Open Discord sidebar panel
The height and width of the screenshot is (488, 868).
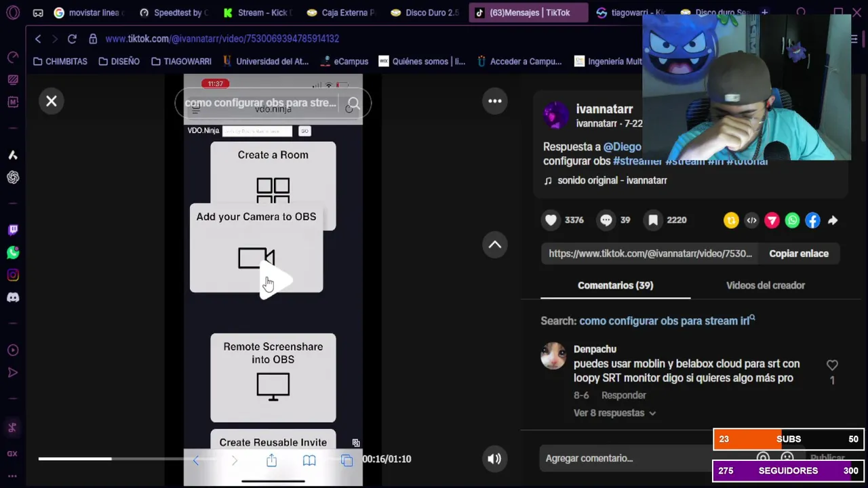(x=13, y=297)
